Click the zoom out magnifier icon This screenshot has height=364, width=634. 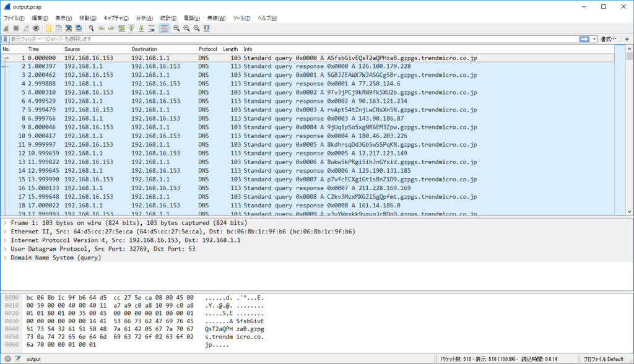click(186, 28)
